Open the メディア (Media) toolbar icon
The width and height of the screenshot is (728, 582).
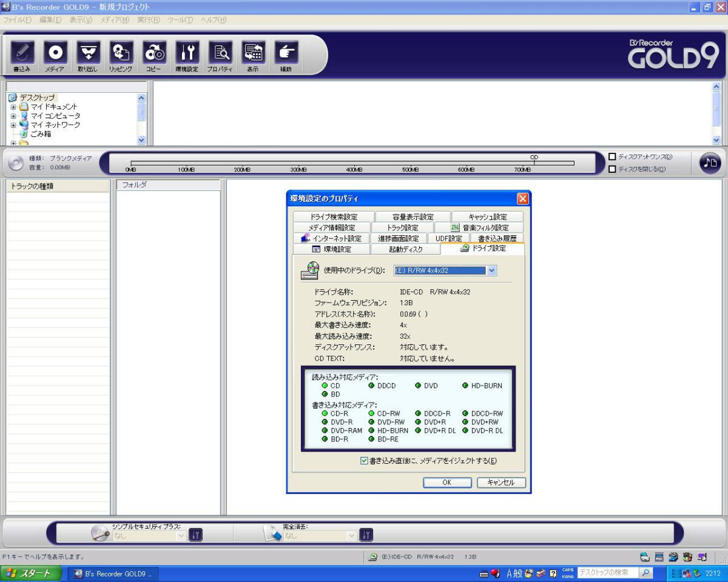55,53
